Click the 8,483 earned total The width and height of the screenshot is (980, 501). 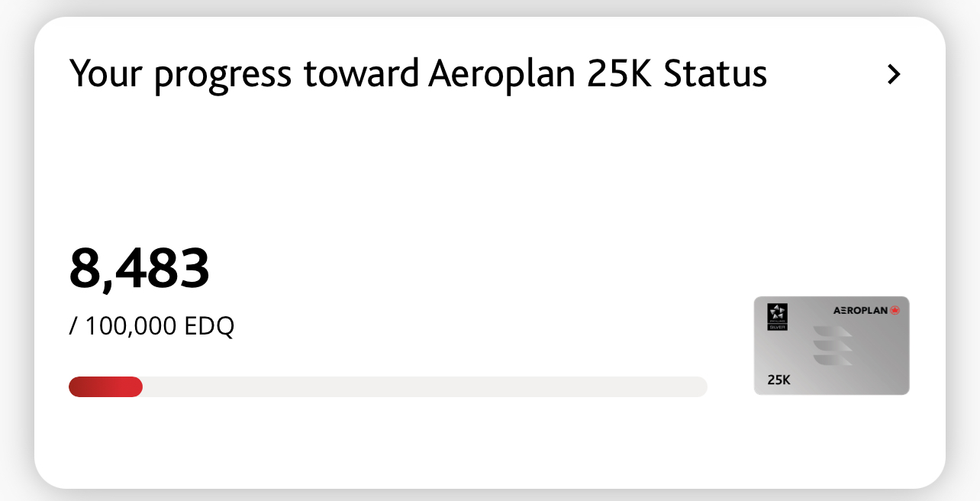(139, 270)
